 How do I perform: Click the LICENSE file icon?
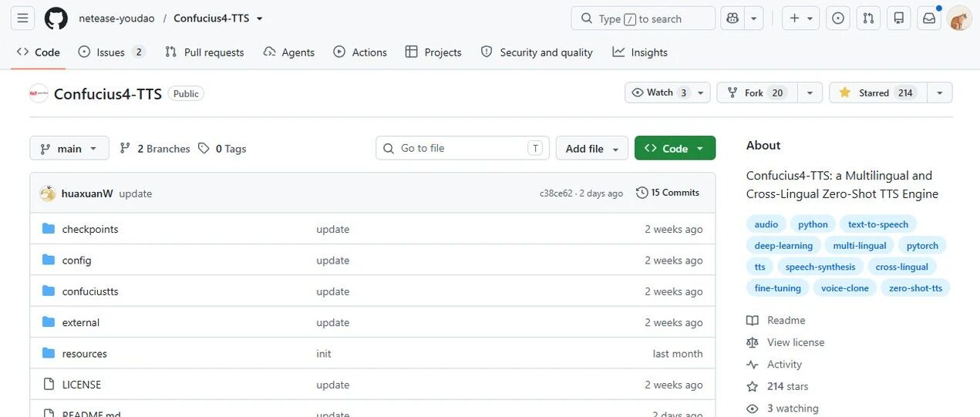tap(49, 385)
